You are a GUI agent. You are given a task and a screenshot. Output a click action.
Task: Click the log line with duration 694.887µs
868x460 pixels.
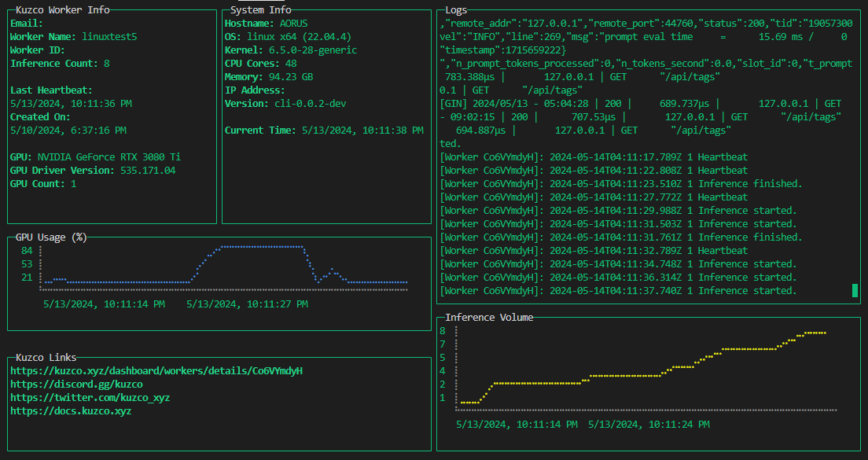(x=594, y=130)
